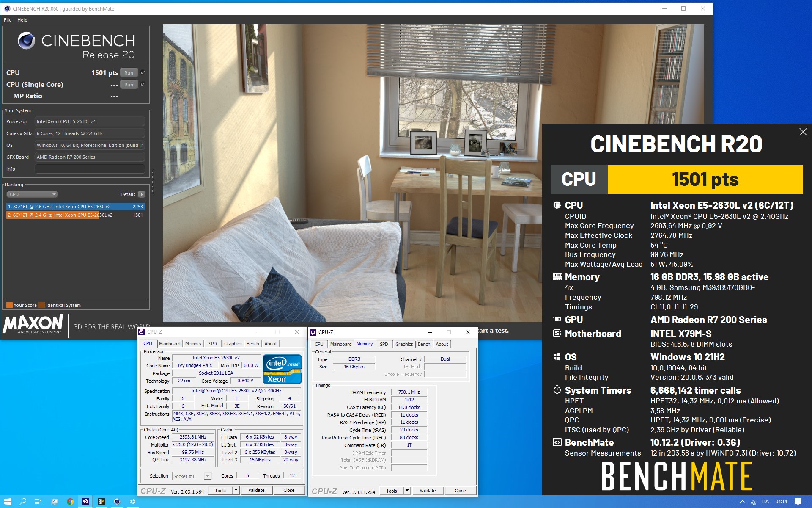Open Graphics tab in right CPU-Z
812x508 pixels.
coord(404,344)
